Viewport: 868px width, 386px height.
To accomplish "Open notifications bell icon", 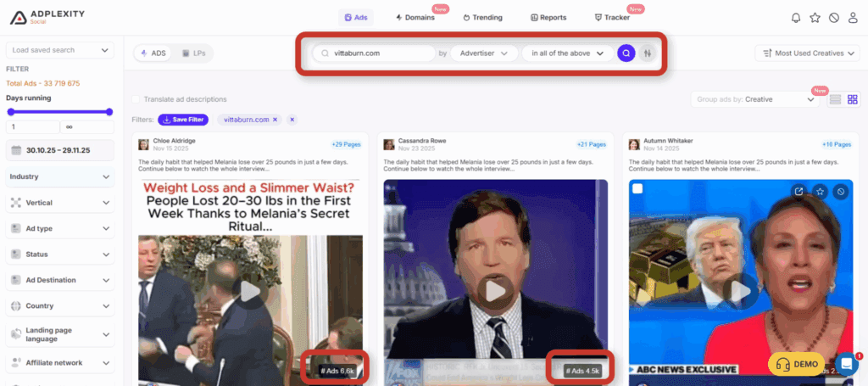I will tap(796, 18).
